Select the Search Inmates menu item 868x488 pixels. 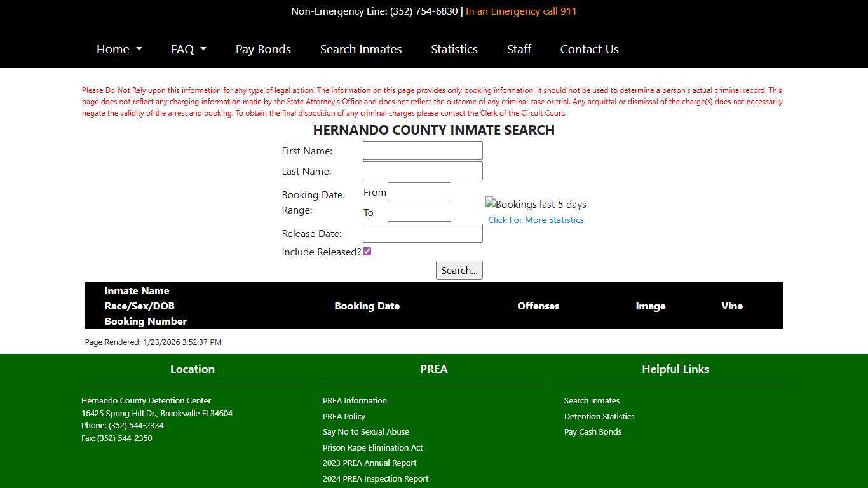coord(361,49)
